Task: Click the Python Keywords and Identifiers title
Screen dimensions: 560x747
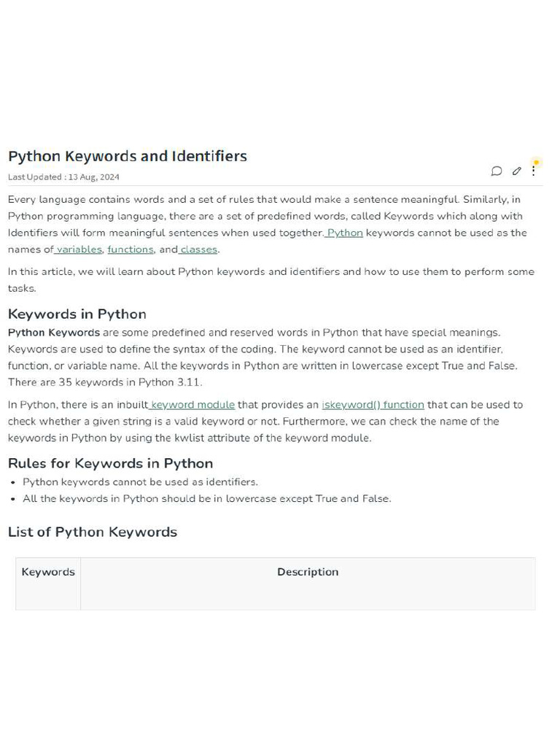Action: (128, 156)
